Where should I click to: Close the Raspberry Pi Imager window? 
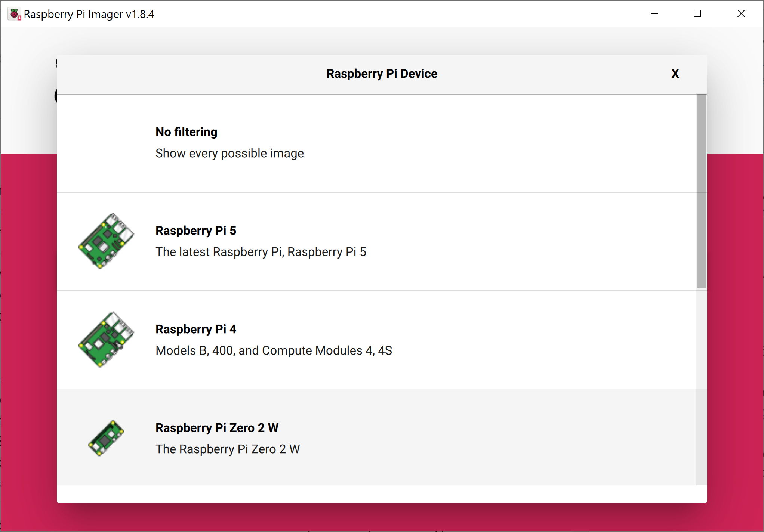(x=741, y=14)
